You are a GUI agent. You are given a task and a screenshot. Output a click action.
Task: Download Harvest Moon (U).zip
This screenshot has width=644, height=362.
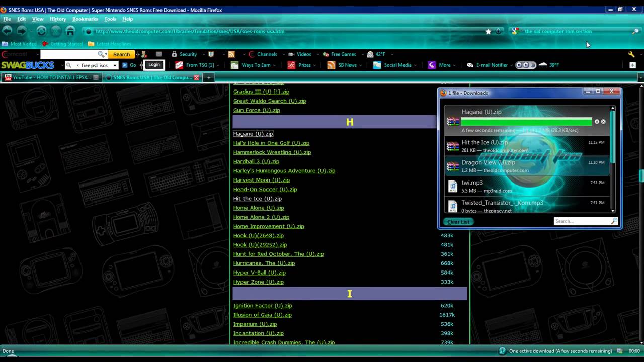click(261, 180)
